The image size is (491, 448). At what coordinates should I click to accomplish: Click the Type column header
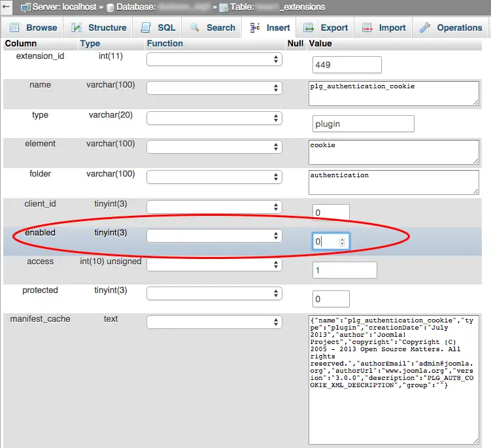[x=90, y=44]
